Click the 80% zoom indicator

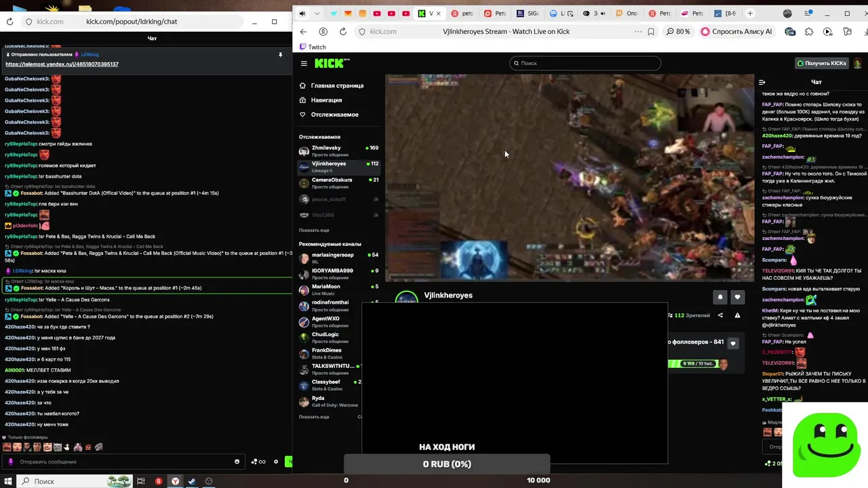point(678,31)
